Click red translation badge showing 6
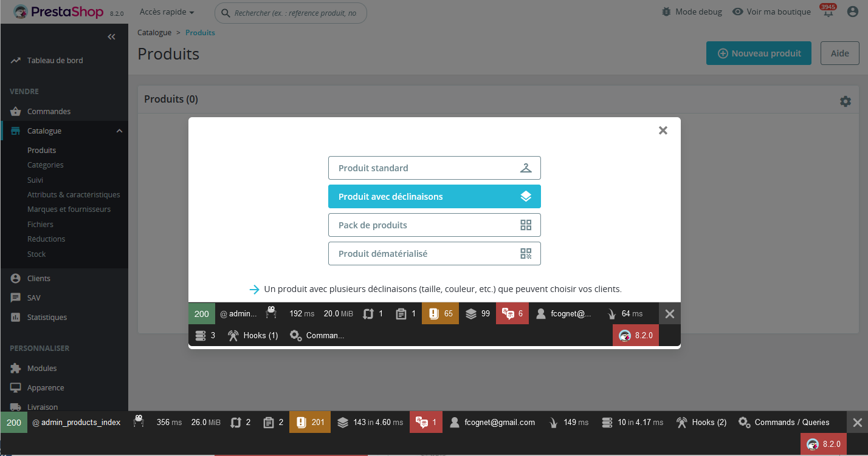 pos(512,313)
